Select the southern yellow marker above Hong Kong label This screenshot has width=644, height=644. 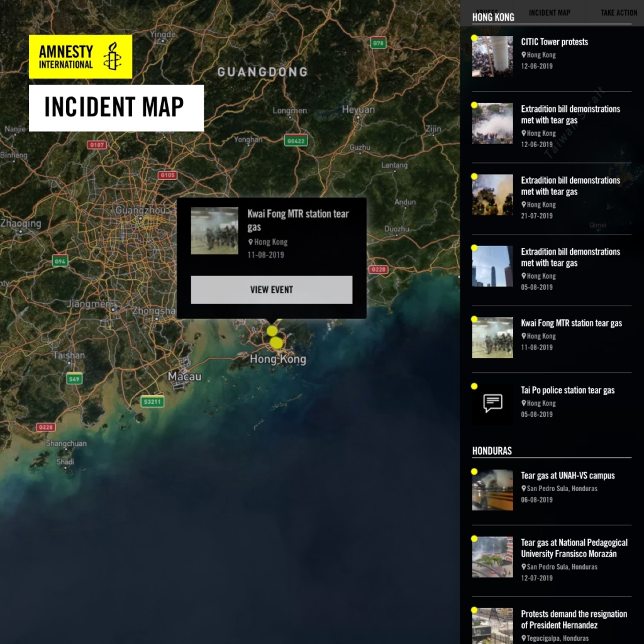click(277, 343)
